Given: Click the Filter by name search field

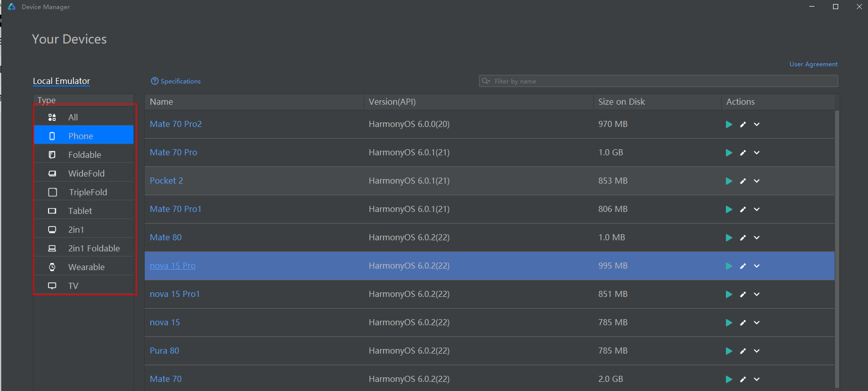Looking at the screenshot, I should (x=658, y=81).
